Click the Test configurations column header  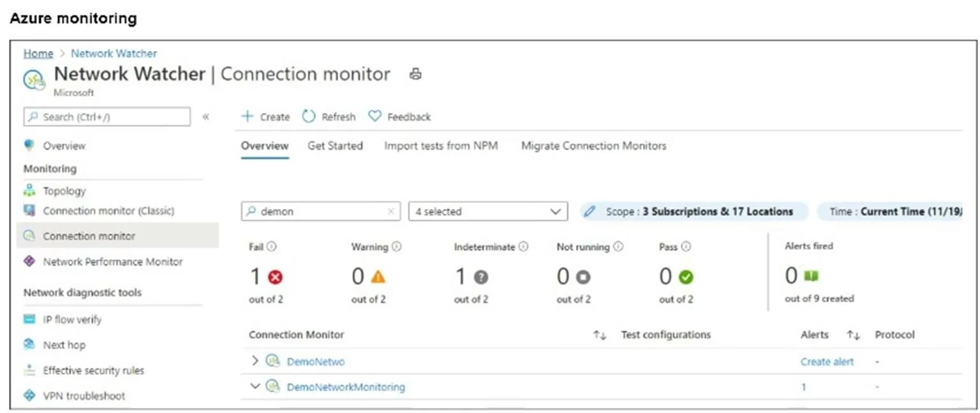[665, 335]
